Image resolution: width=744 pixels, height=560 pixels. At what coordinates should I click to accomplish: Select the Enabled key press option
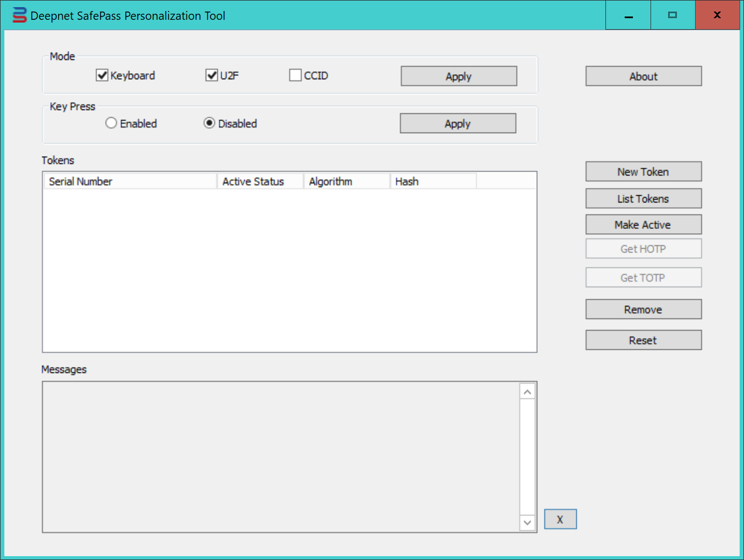tap(111, 123)
